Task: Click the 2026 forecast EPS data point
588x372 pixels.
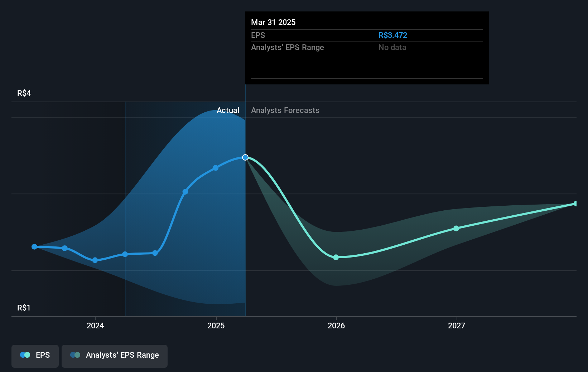Action: click(x=336, y=257)
